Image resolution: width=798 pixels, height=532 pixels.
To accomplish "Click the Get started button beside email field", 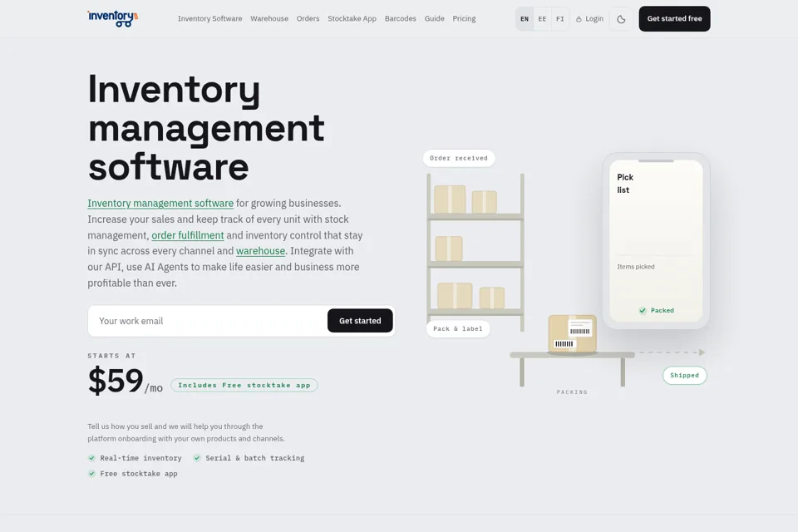I will (x=360, y=321).
